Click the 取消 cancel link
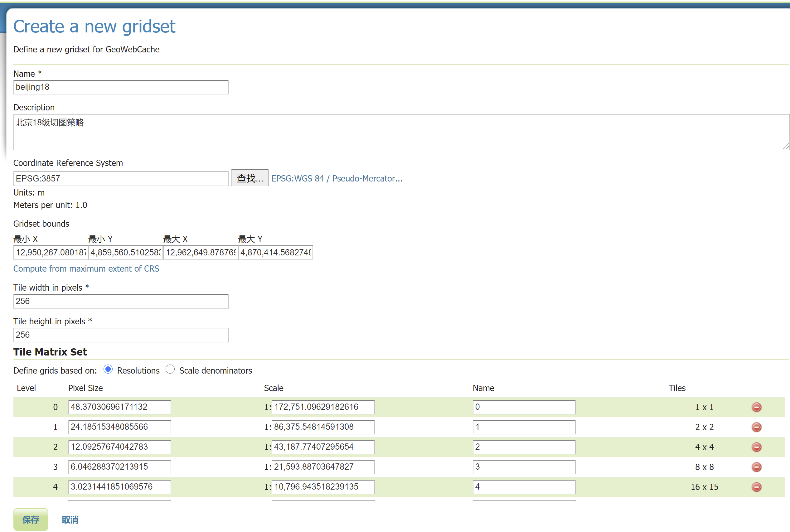Image resolution: width=790 pixels, height=532 pixels. (x=70, y=520)
